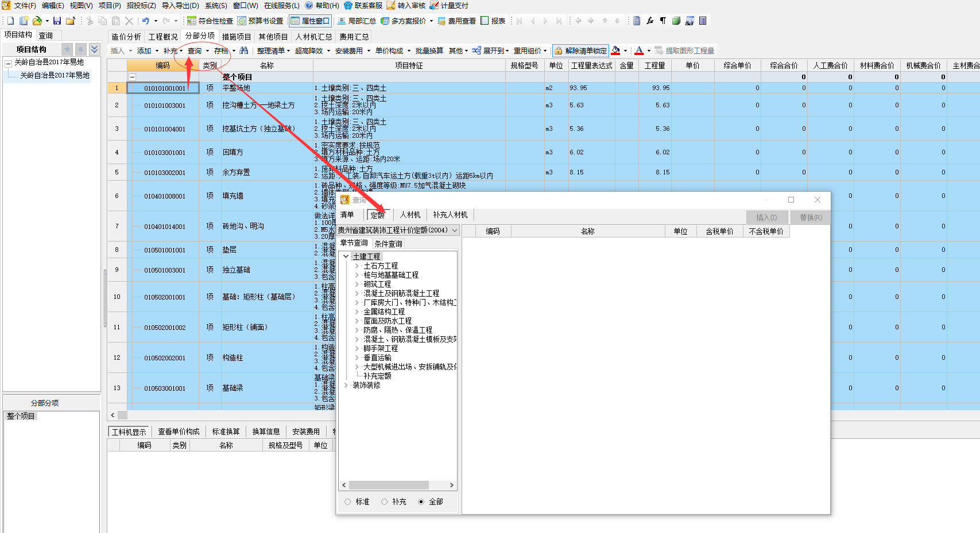
Task: Switch to the 措施项目 tab
Action: pyautogui.click(x=237, y=37)
